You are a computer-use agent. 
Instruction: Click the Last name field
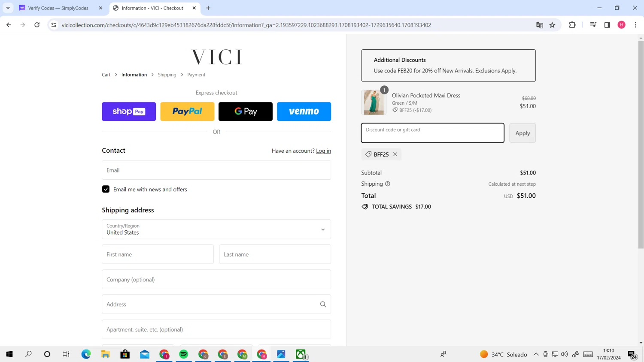click(275, 254)
